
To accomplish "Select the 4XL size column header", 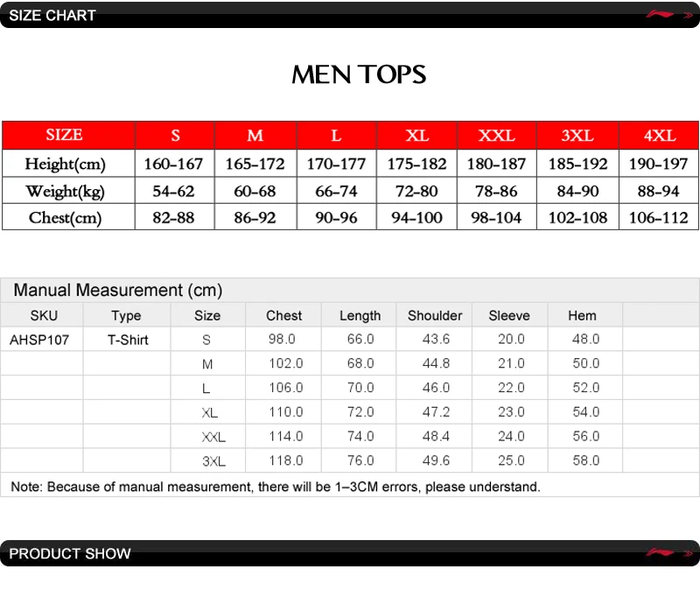I will 659,135.
